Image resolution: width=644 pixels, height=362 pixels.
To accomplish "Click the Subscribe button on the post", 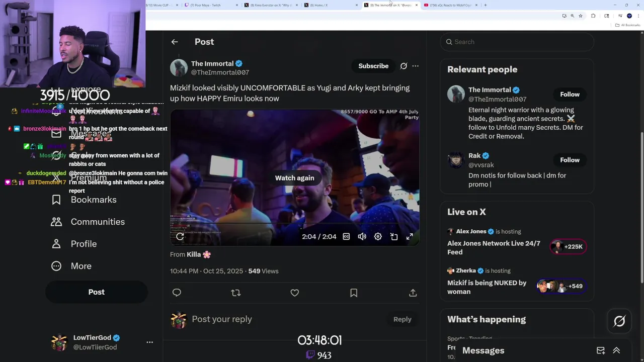I will [373, 66].
